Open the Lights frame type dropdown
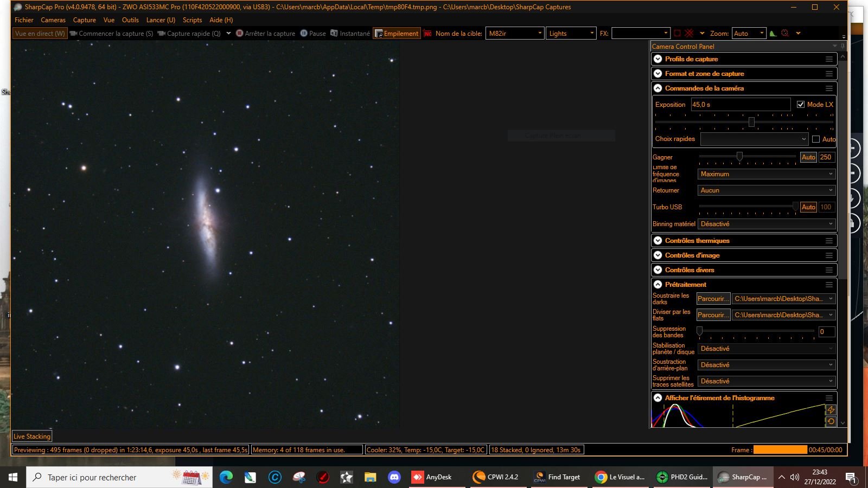Image resolution: width=868 pixels, height=488 pixels. click(x=571, y=33)
